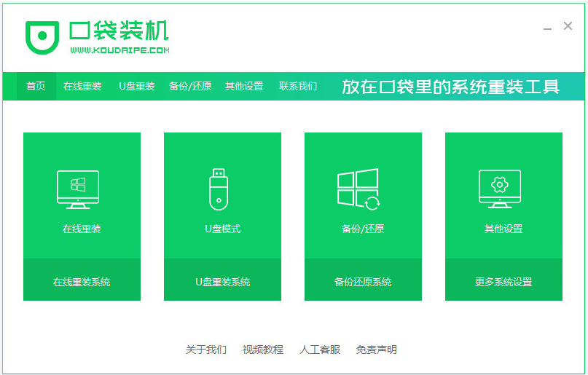Click the monitor icon on the 在线重装 tile
Viewport: 588px width, 375px height.
pos(78,189)
